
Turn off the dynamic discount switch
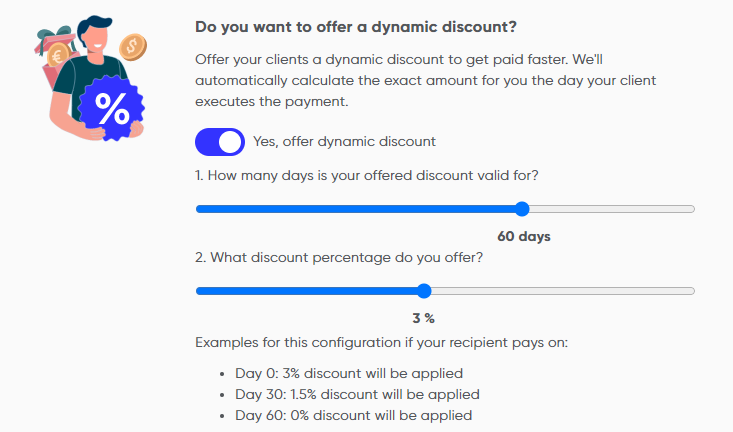(220, 142)
